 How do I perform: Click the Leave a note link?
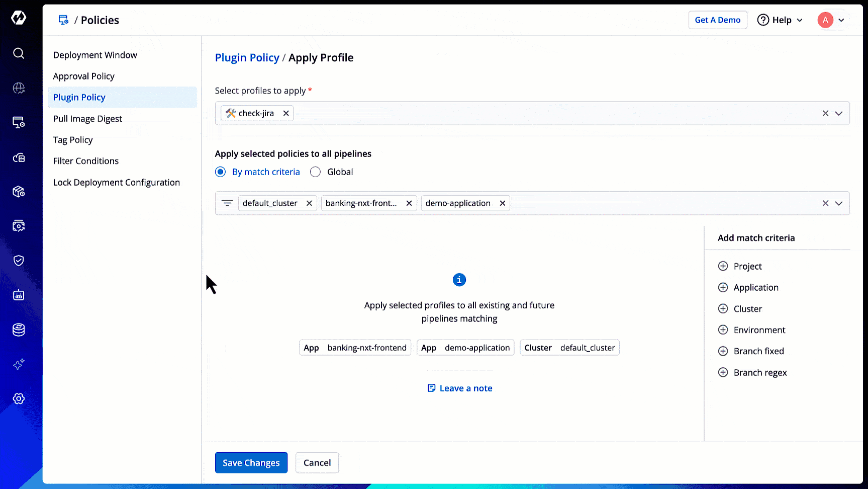460,388
